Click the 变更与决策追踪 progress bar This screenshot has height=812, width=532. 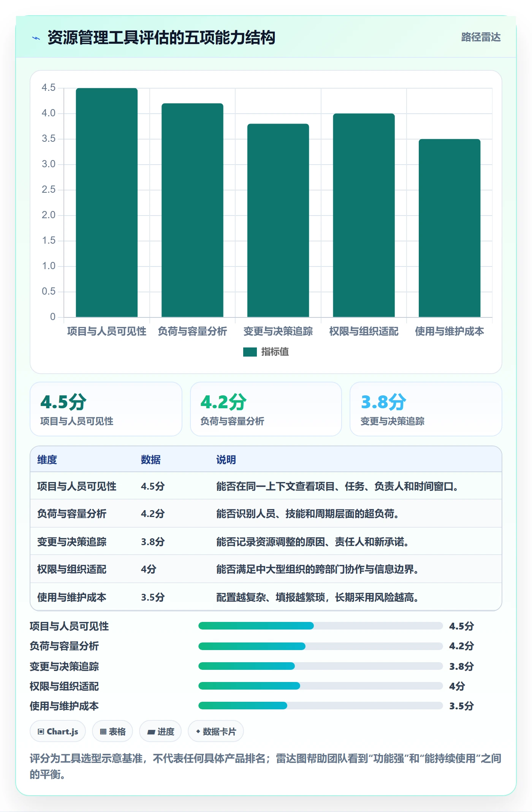[320, 666]
